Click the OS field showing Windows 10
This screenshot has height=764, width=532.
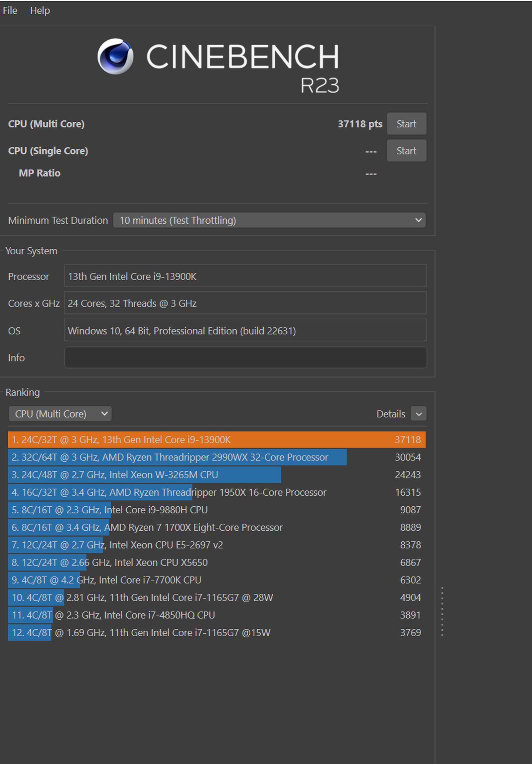pos(245,330)
